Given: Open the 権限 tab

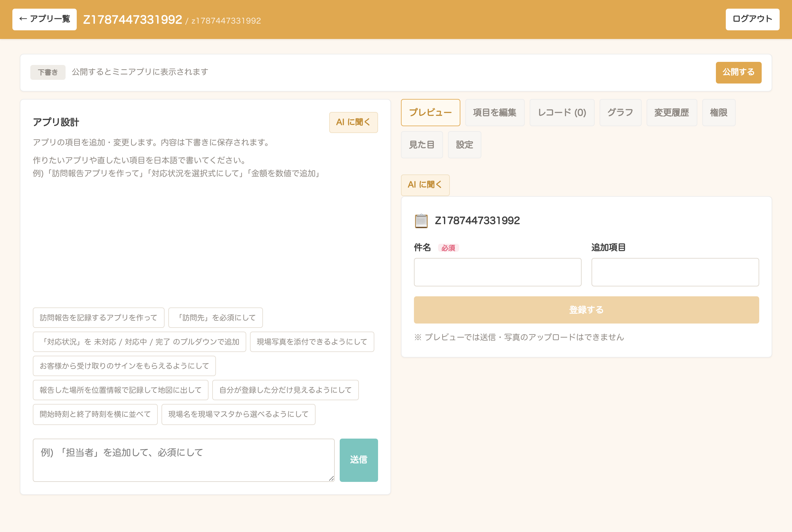Looking at the screenshot, I should 718,113.
